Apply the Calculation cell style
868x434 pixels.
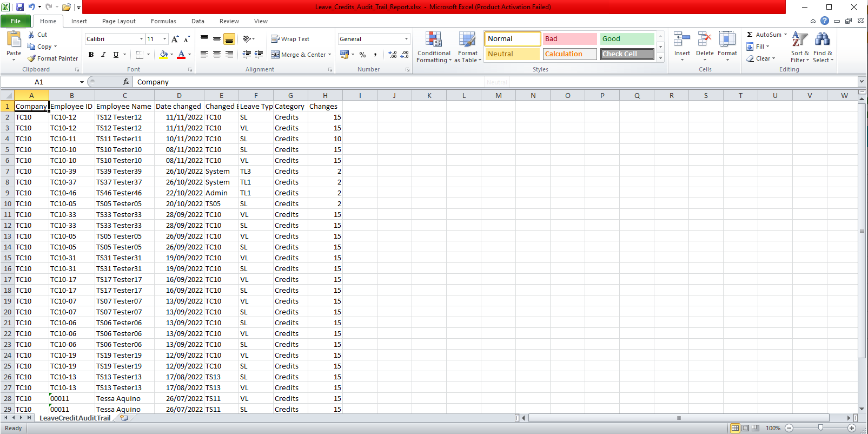point(569,54)
